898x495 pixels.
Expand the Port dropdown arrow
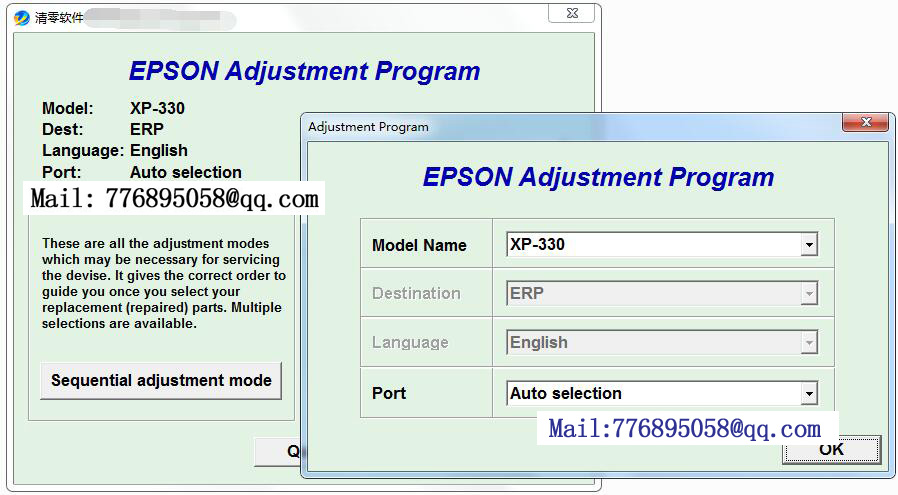(809, 394)
